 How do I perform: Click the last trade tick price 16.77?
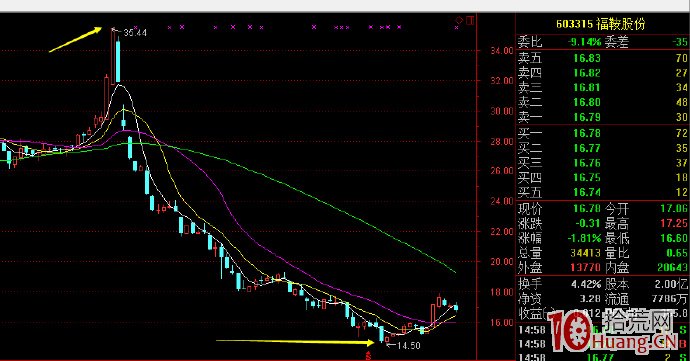[600, 357]
